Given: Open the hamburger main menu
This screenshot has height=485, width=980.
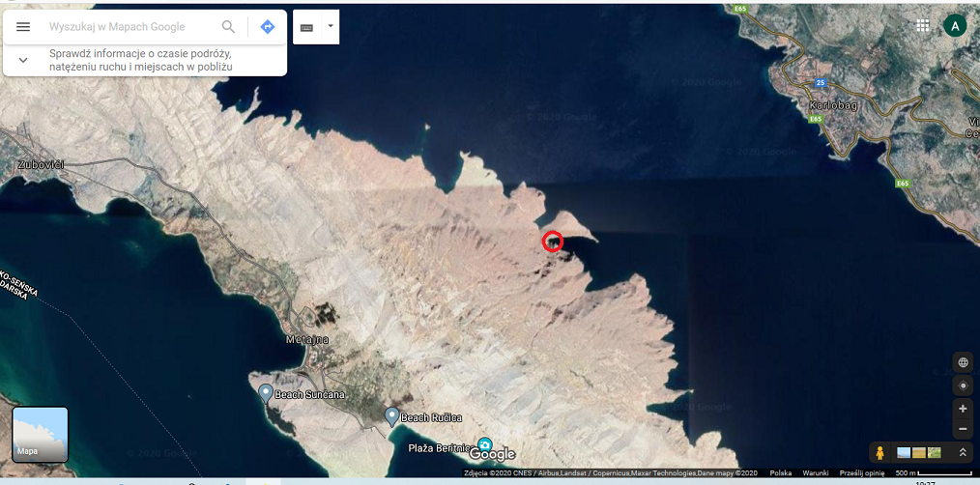Looking at the screenshot, I should coord(23,27).
